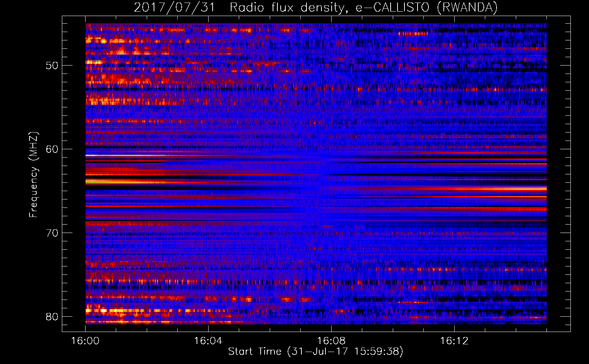
Task: Click the plot title text mentioning e-CALLISTO (RWANDA)
Action: [316, 7]
